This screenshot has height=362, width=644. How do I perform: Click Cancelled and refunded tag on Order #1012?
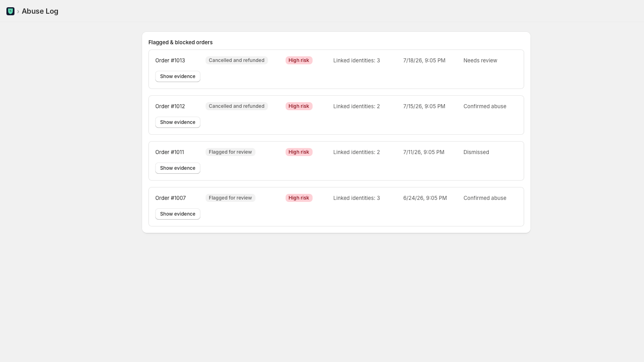[x=237, y=106]
